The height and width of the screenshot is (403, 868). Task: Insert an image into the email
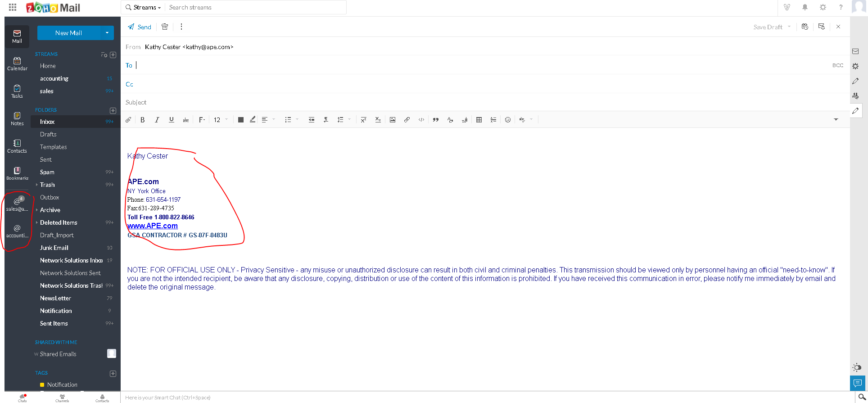coord(393,120)
